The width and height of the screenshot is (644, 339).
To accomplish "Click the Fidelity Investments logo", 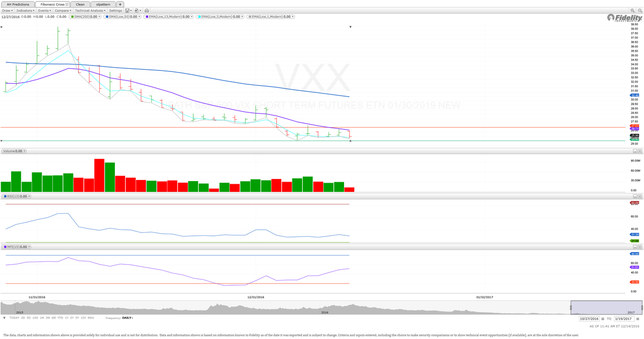I will click(x=625, y=18).
